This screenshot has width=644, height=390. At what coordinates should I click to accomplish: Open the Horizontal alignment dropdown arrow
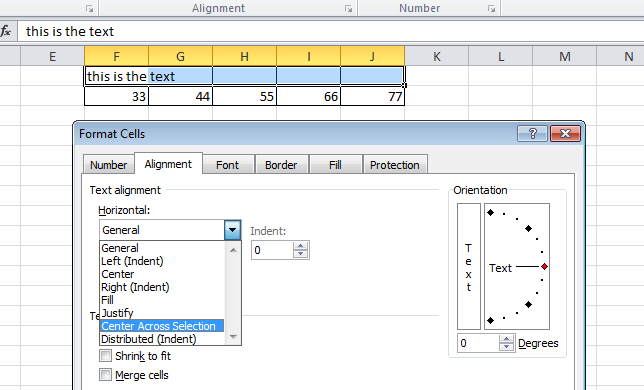[232, 230]
